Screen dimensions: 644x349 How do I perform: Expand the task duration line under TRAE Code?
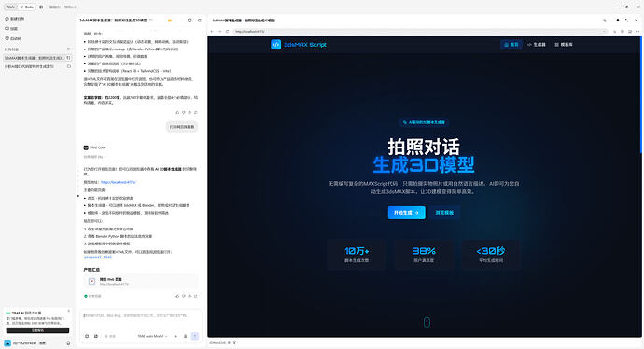(x=95, y=157)
